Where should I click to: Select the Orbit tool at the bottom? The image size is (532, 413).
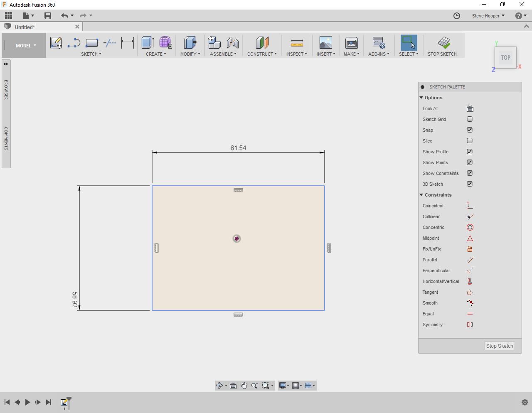pos(220,385)
